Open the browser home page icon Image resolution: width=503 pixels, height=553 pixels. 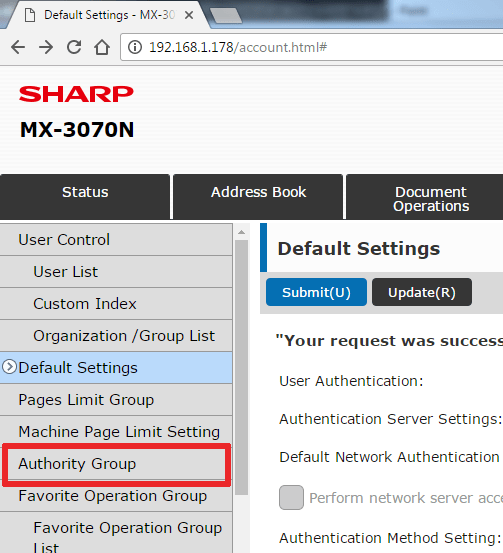(x=102, y=47)
